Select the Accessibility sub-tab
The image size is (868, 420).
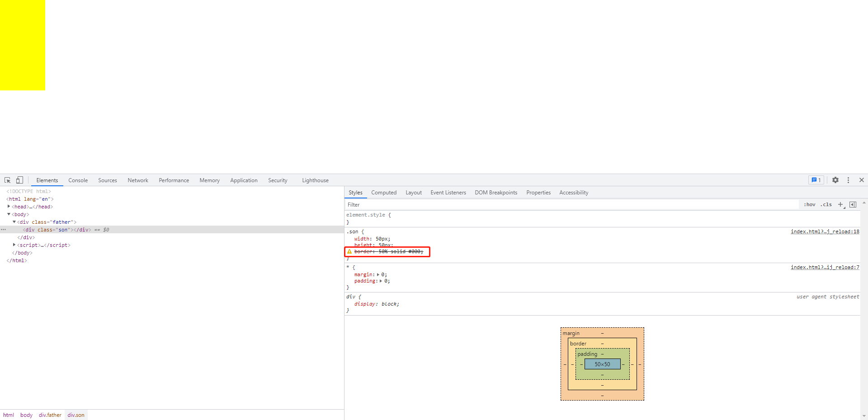574,193
